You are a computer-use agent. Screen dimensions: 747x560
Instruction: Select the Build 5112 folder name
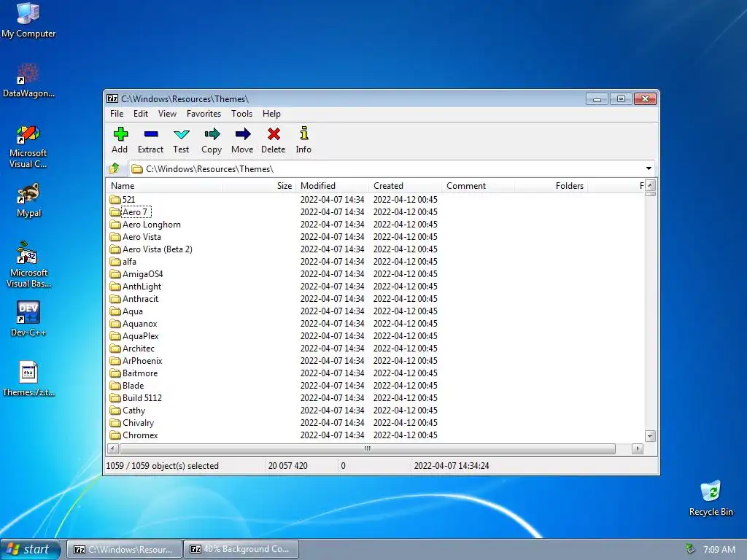[142, 397]
